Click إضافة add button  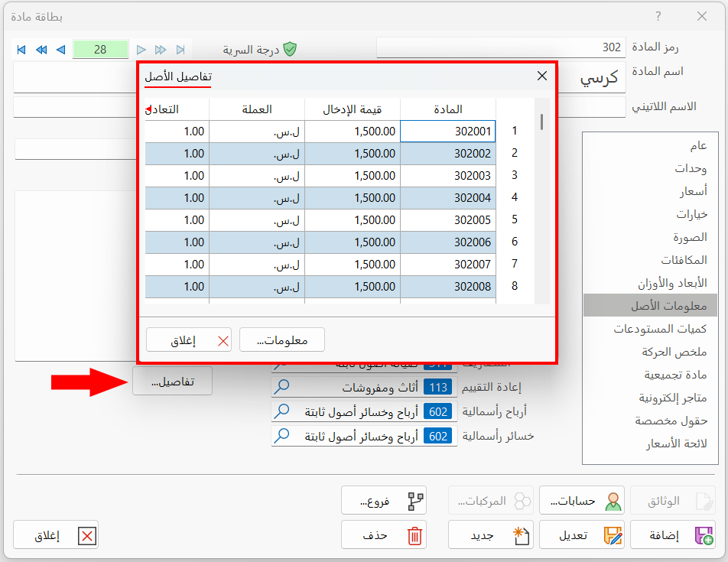point(673,534)
